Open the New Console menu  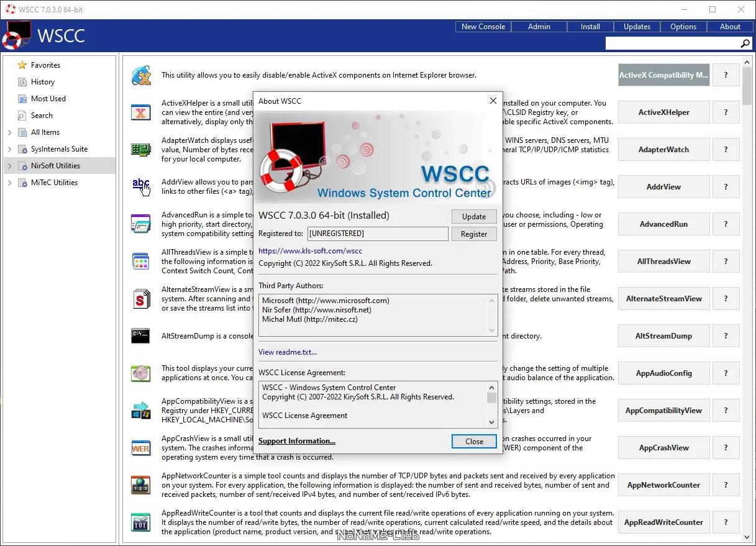[x=483, y=27]
